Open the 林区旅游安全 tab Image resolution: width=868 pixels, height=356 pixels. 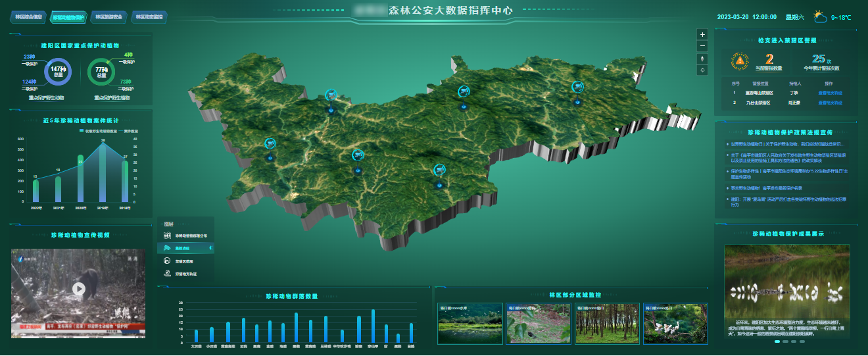click(108, 16)
